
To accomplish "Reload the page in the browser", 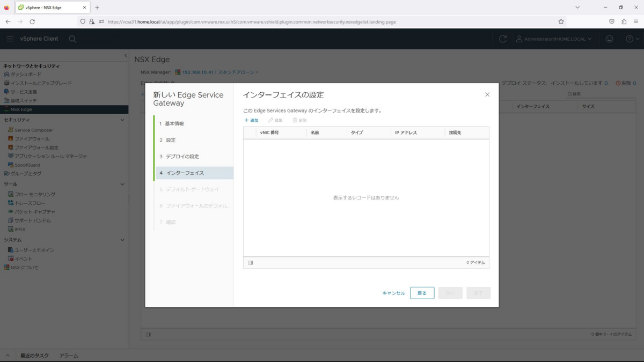I will pyautogui.click(x=32, y=21).
